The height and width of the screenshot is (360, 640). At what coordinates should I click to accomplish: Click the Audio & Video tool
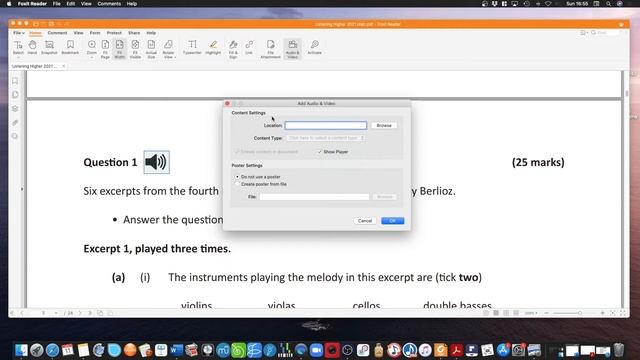tap(293, 49)
